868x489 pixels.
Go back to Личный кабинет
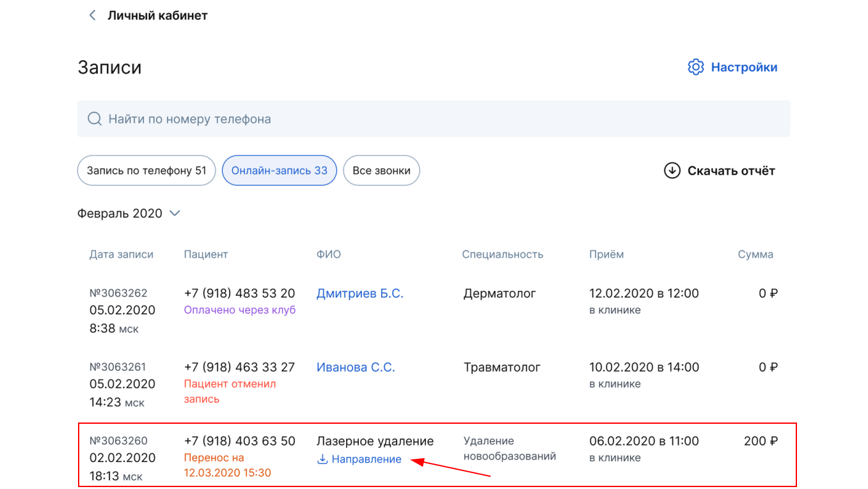pyautogui.click(x=157, y=15)
